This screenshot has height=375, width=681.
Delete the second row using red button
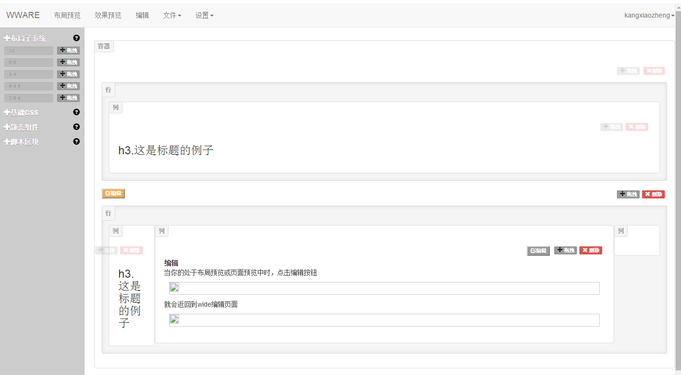654,194
